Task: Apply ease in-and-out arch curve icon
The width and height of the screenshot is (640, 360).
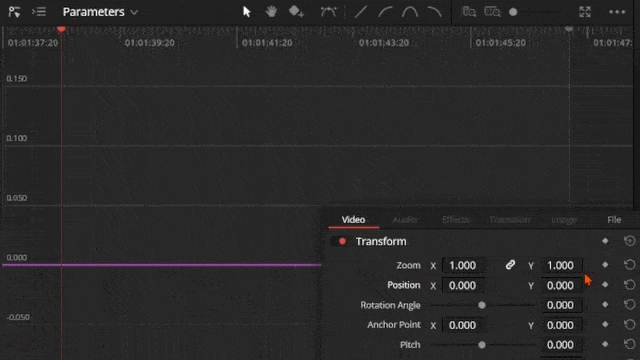Action: pyautogui.click(x=410, y=12)
